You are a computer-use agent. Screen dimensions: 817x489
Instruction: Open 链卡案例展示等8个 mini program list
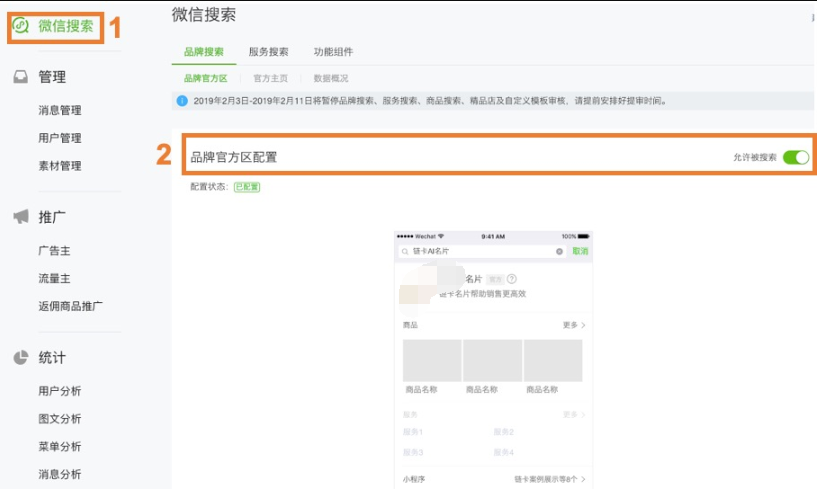coord(550,479)
